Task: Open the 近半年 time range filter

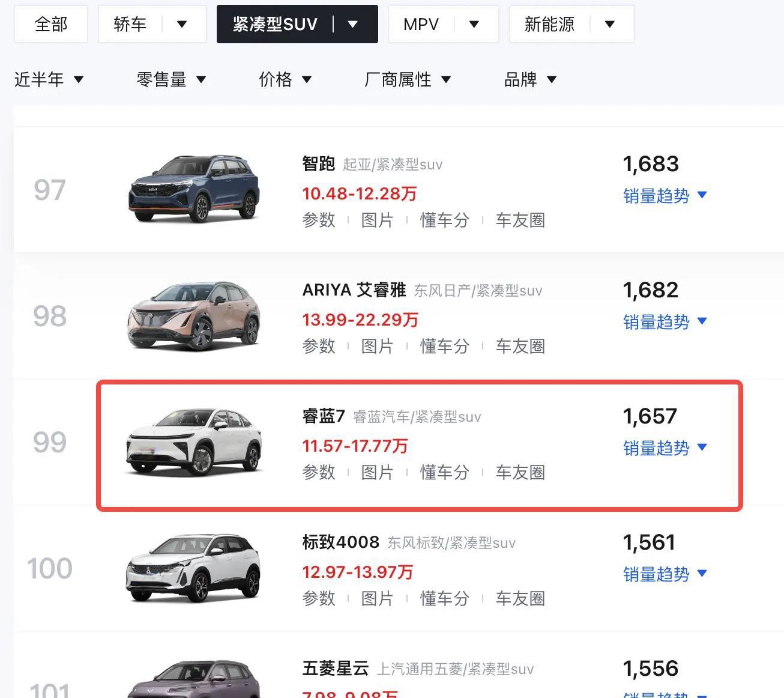Action: tap(49, 79)
